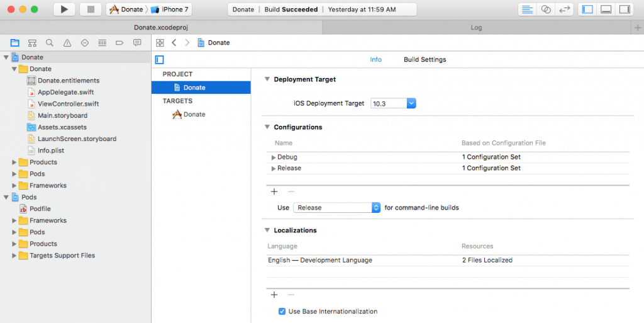
Task: Show the Breakpoint navigator
Action: pos(119,43)
